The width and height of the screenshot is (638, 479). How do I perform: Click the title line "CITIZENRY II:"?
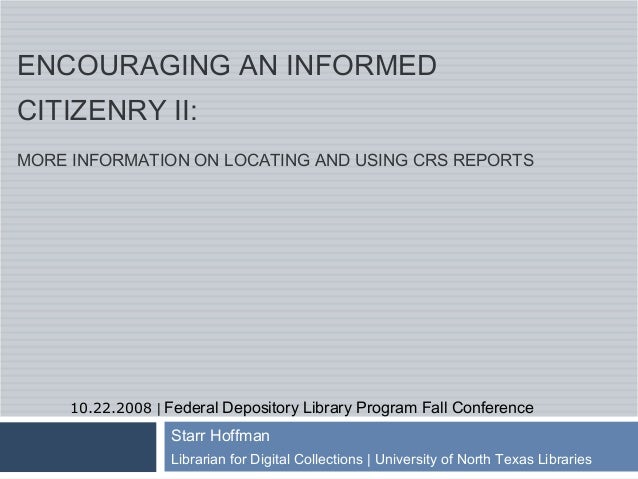tap(107, 110)
